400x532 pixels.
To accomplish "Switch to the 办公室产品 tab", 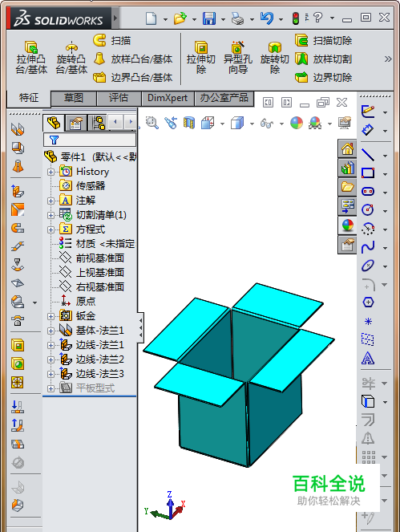I will coord(224,98).
